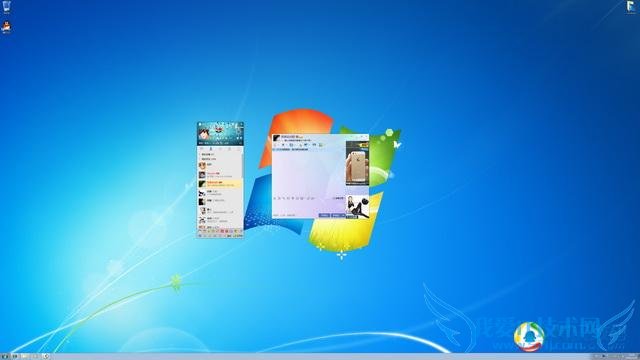The height and width of the screenshot is (360, 640).
Task: Open the desktop icon in top-right corner
Action: pyautogui.click(x=631, y=7)
